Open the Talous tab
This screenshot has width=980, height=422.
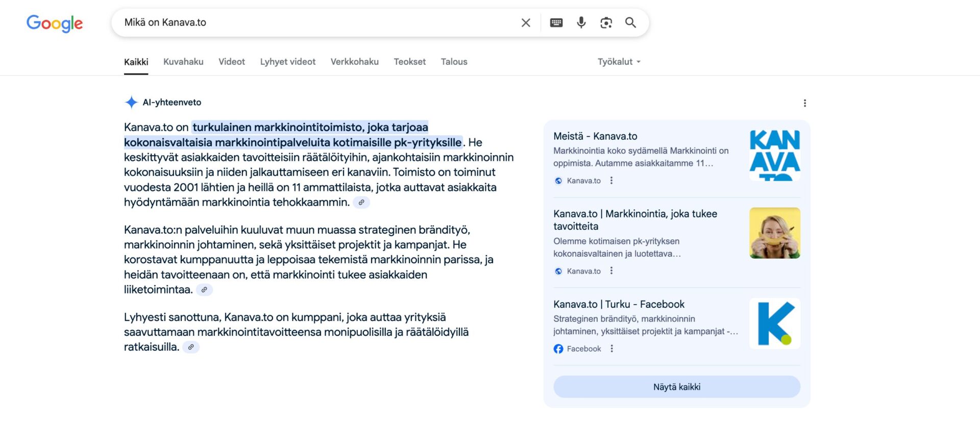(454, 62)
